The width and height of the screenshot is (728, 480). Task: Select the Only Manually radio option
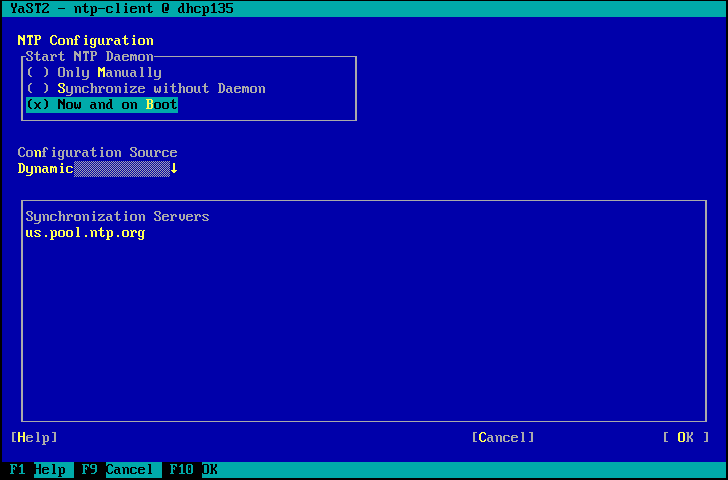point(94,73)
